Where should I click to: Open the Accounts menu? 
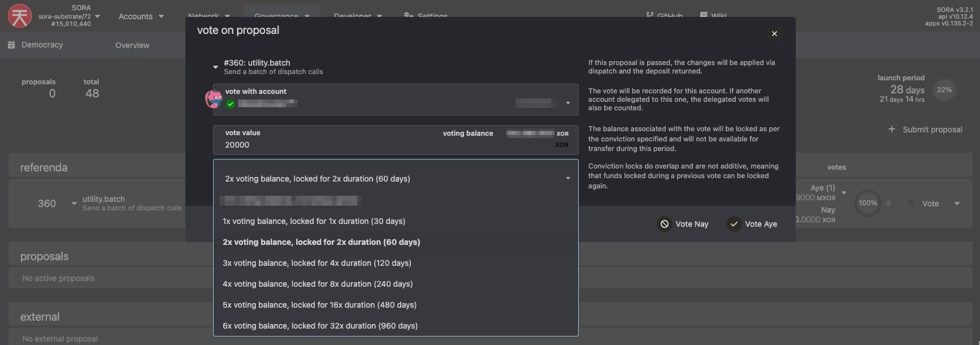tap(141, 16)
